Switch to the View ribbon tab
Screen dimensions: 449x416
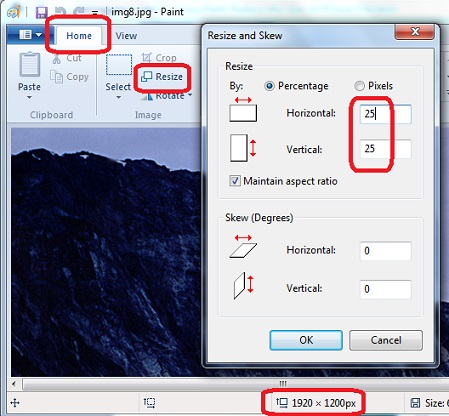click(126, 36)
